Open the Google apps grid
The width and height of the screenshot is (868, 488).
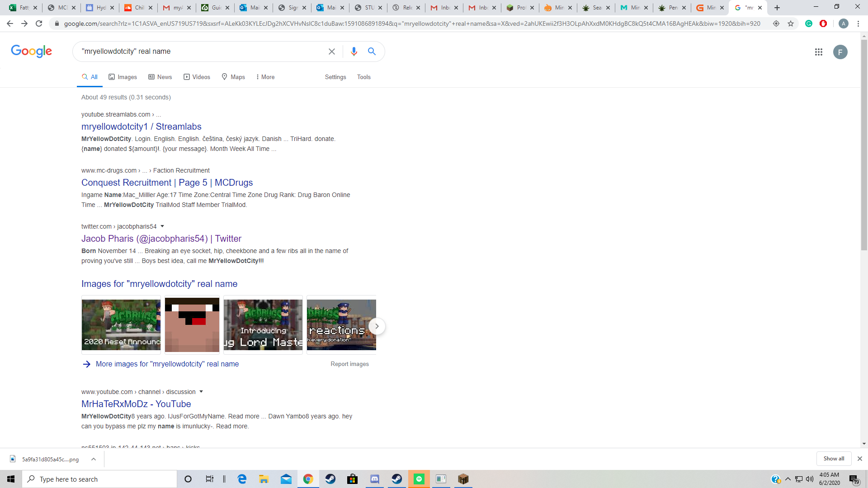pyautogui.click(x=819, y=52)
